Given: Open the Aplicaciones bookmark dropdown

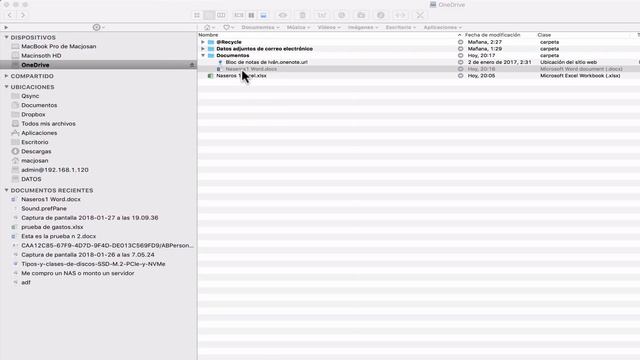Looking at the screenshot, I should [x=442, y=27].
